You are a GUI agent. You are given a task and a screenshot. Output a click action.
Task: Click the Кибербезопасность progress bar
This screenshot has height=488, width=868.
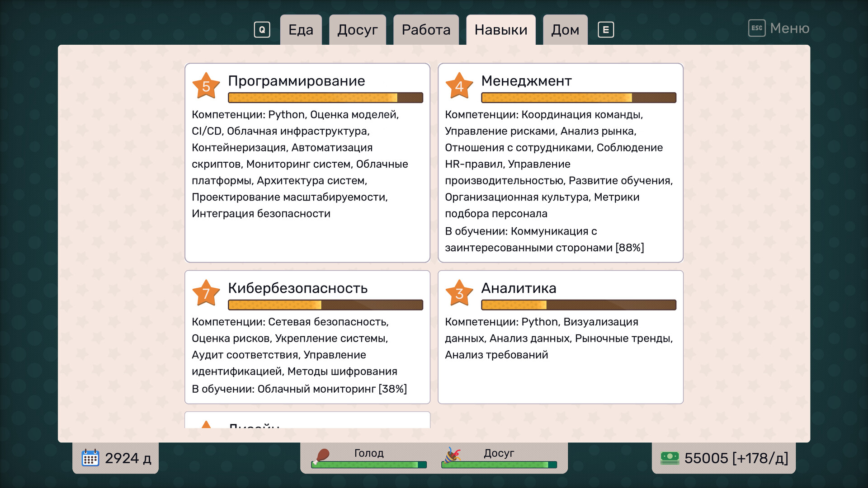325,305
